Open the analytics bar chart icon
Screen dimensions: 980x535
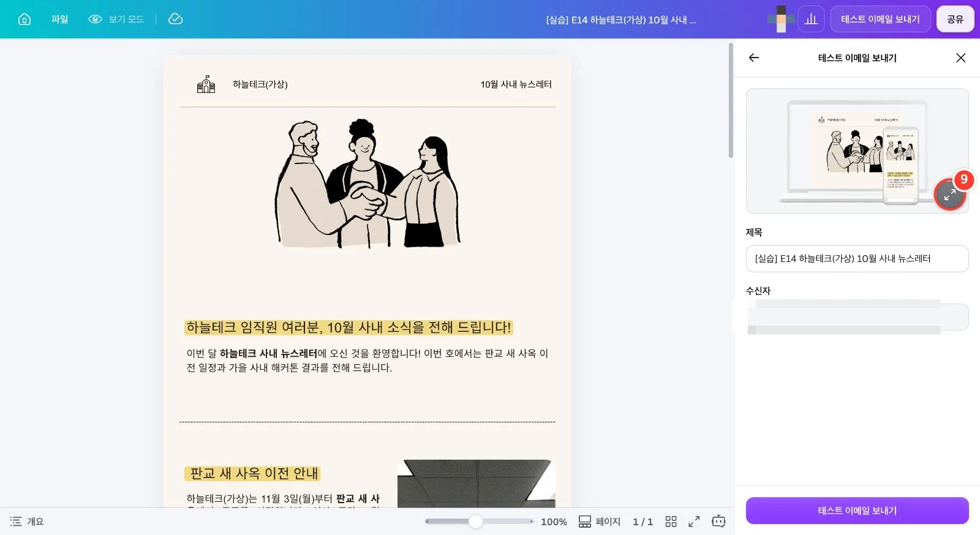[x=811, y=19]
